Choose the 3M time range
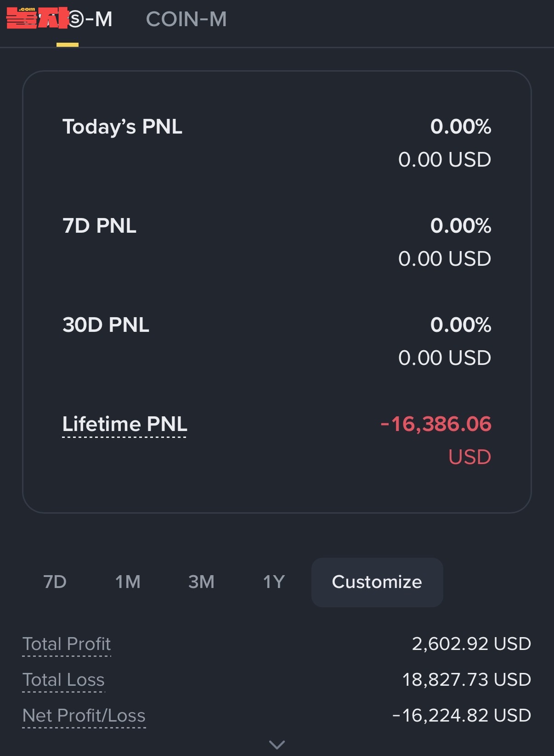 [x=201, y=582]
